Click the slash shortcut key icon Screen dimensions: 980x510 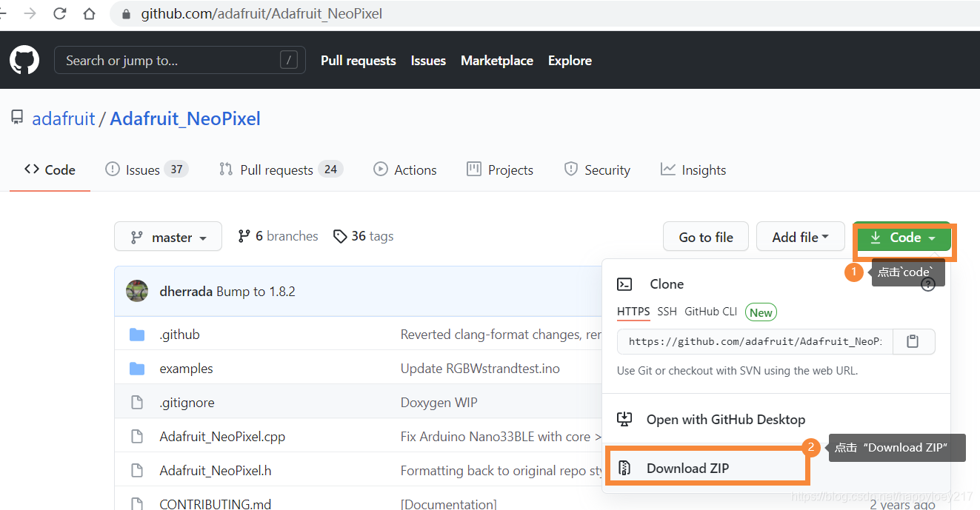[x=289, y=60]
